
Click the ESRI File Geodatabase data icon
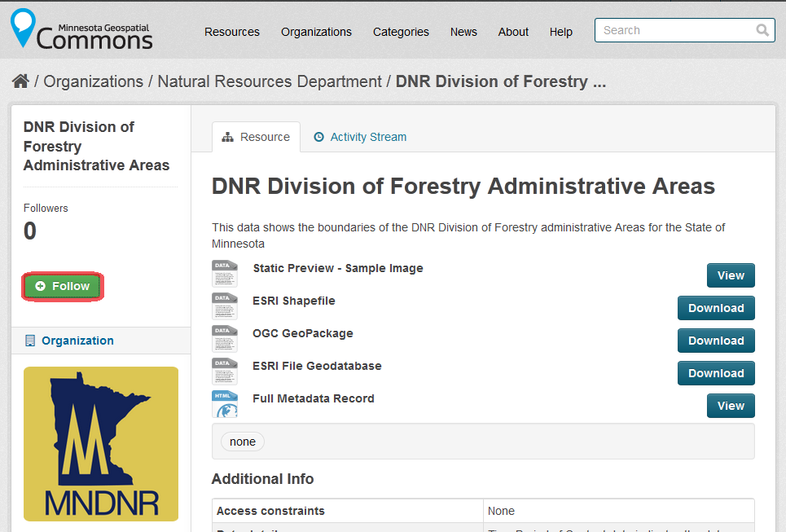(225, 372)
